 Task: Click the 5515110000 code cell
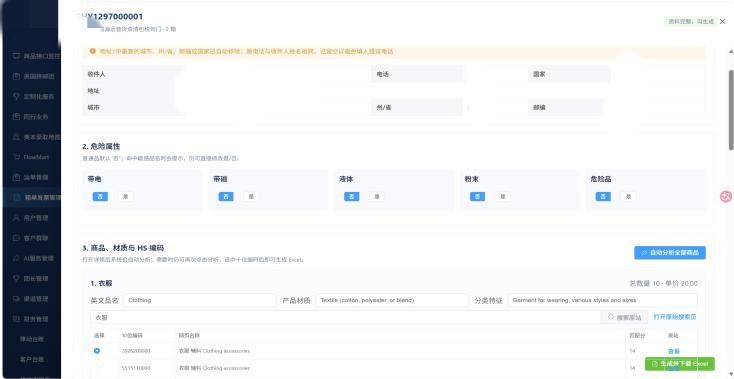[x=136, y=368]
